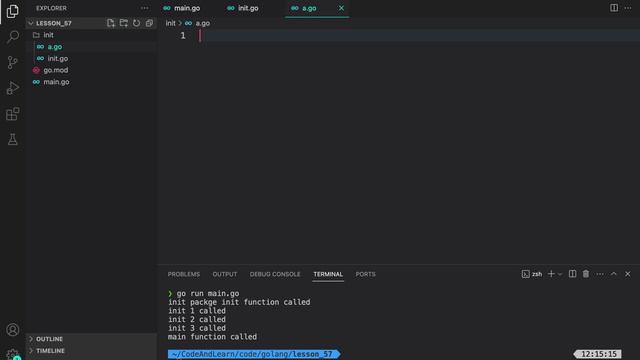Close the a.go editor tab
640x360 pixels.
341,8
